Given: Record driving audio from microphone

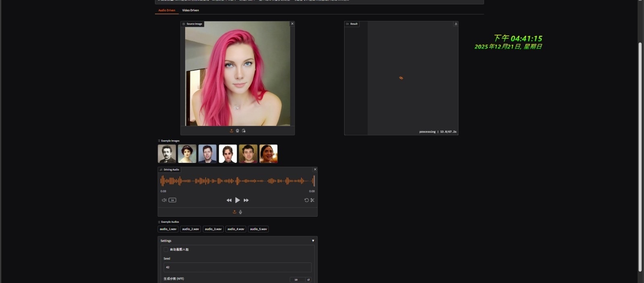Looking at the screenshot, I should (241, 212).
